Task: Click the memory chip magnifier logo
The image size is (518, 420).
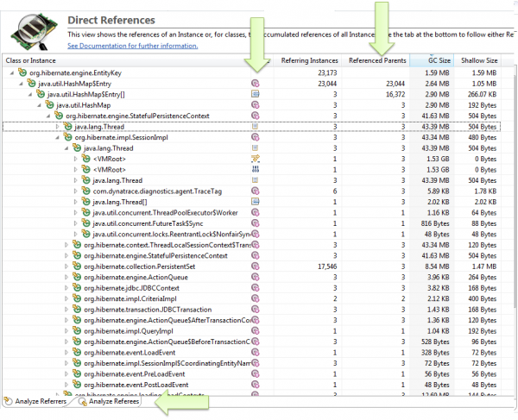Action: pos(34,32)
